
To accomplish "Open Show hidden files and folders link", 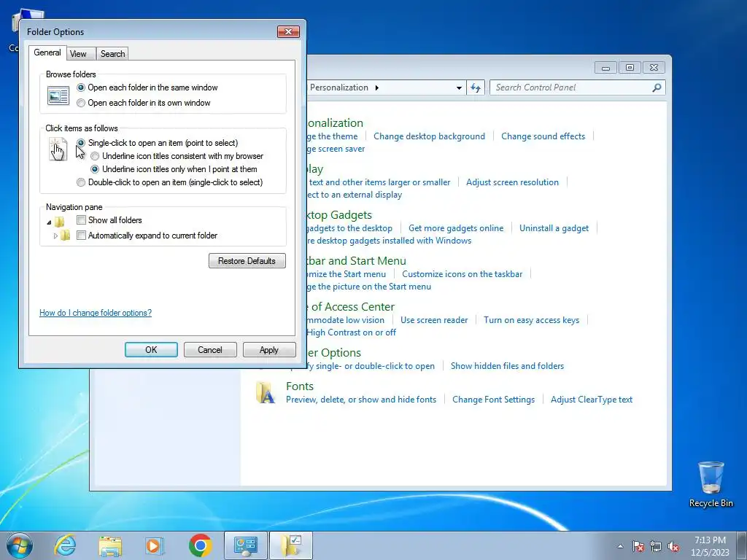I will 508,366.
